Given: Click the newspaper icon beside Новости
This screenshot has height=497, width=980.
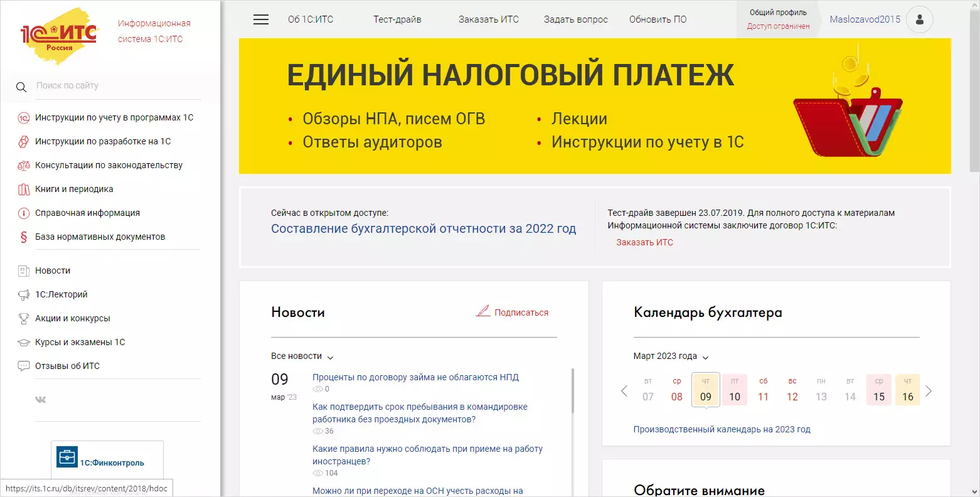Looking at the screenshot, I should coord(24,271).
